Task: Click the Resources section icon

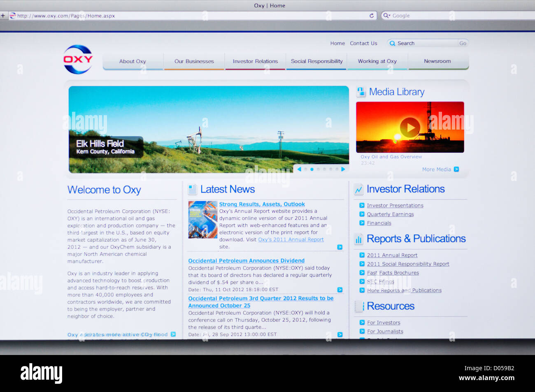Action: 359,306
